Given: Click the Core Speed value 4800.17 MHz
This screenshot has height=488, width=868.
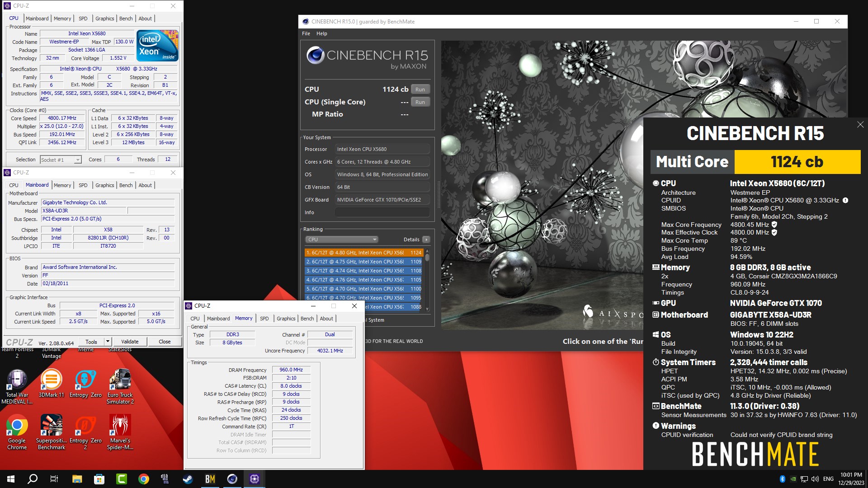Looking at the screenshot, I should tap(62, 118).
